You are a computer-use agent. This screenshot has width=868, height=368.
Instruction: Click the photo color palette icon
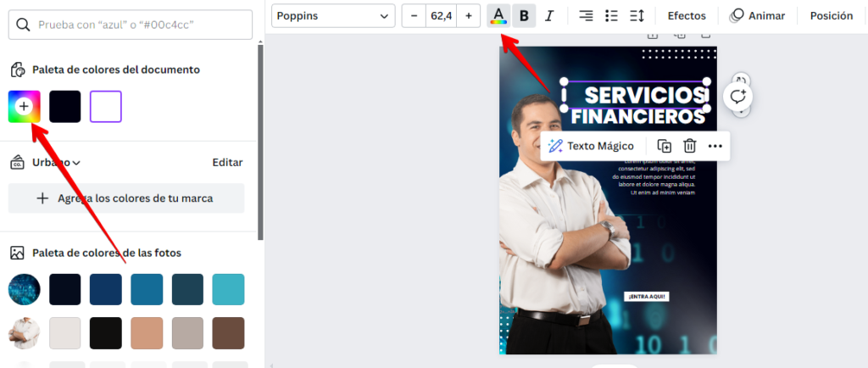coord(18,253)
